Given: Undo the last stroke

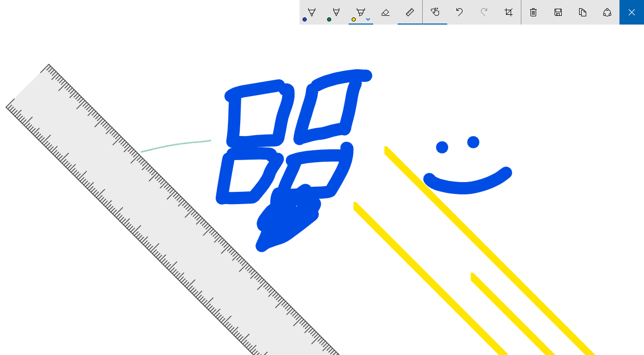Looking at the screenshot, I should click(x=459, y=12).
